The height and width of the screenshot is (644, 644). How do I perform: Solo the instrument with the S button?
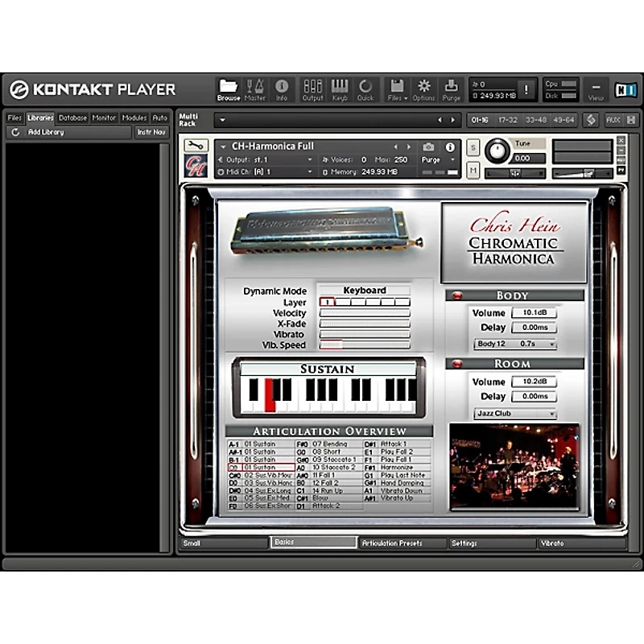[473, 147]
